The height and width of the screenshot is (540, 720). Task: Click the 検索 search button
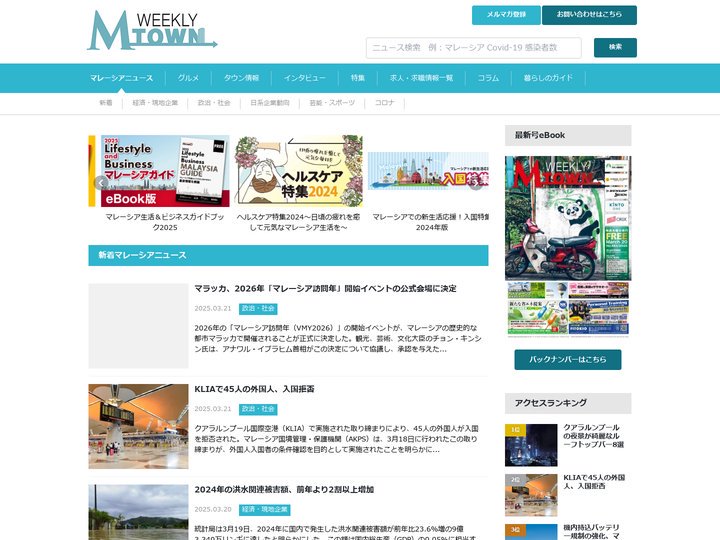615,47
